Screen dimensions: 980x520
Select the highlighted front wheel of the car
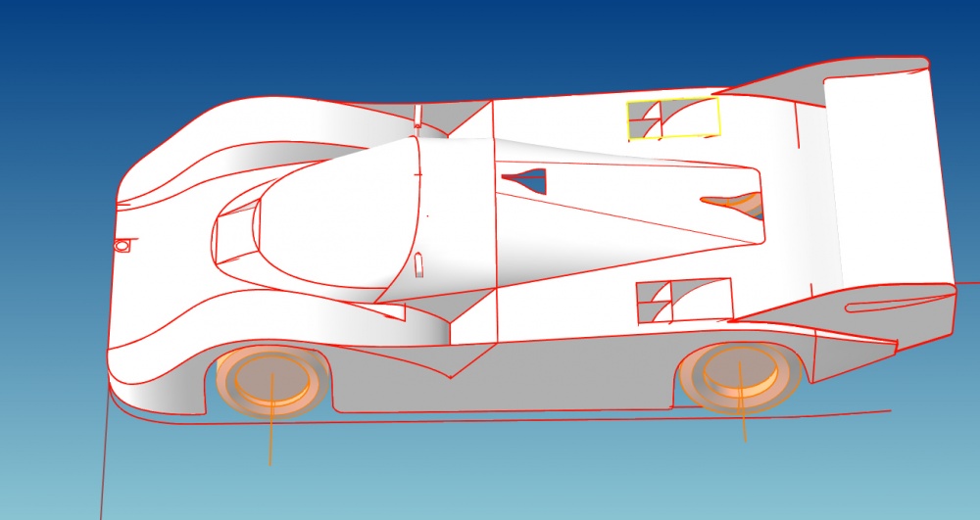(271, 381)
